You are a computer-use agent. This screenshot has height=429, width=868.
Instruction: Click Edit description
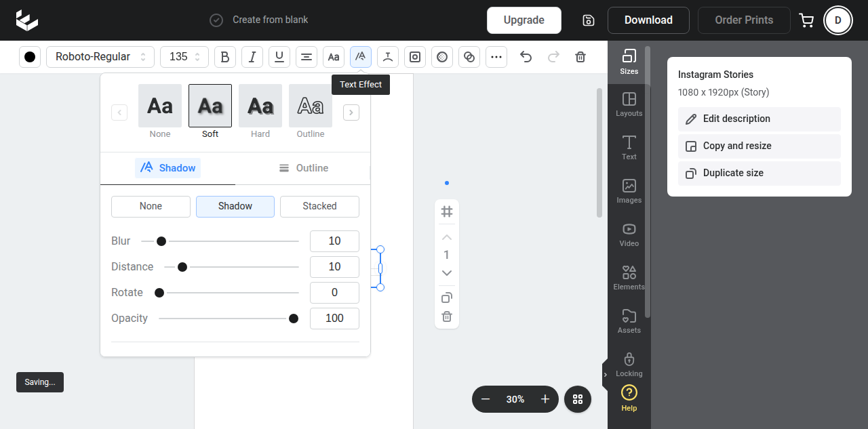(x=759, y=119)
